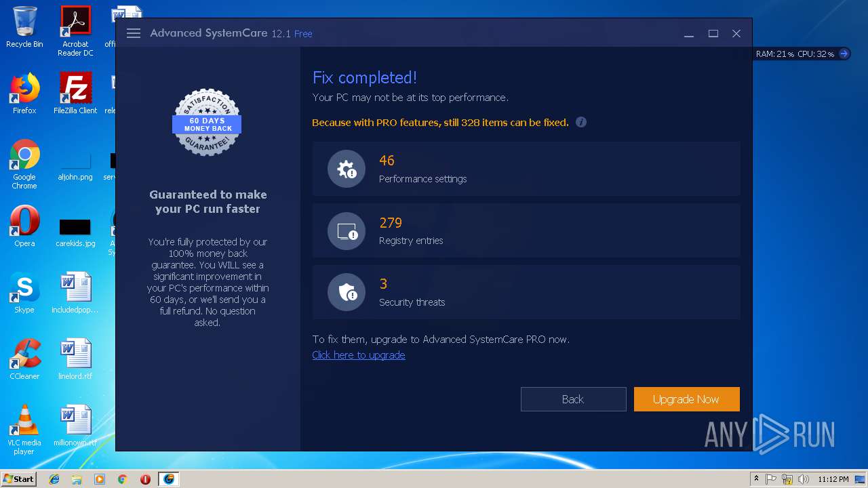
Task: Go Back to the previous screen
Action: pos(573,399)
